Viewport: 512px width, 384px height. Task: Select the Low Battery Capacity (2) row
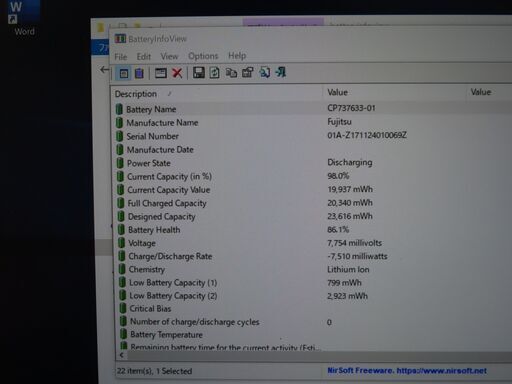312,296
